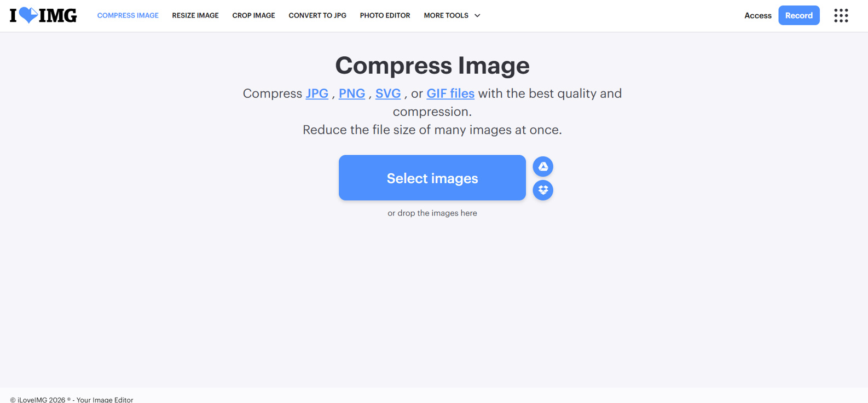Follow the SVG link
Screen dimensions: 868x403
[x=388, y=94]
